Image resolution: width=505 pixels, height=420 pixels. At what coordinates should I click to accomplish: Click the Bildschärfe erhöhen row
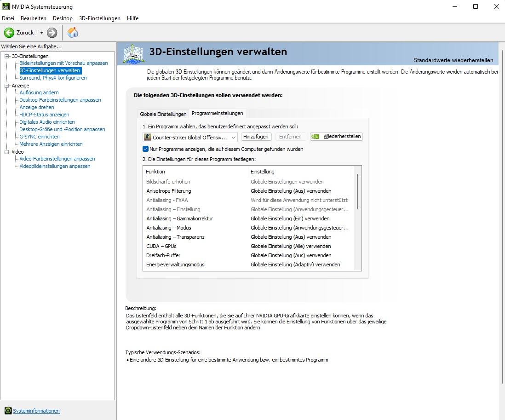point(248,182)
